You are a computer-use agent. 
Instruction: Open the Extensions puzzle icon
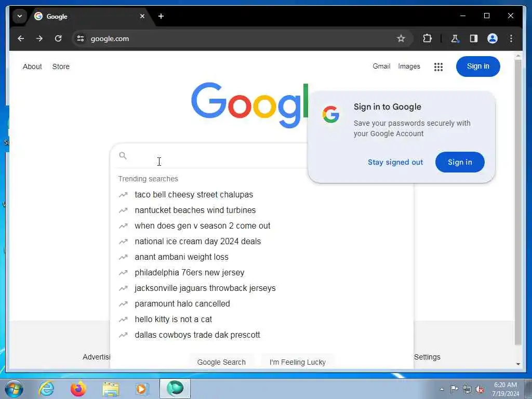427,38
